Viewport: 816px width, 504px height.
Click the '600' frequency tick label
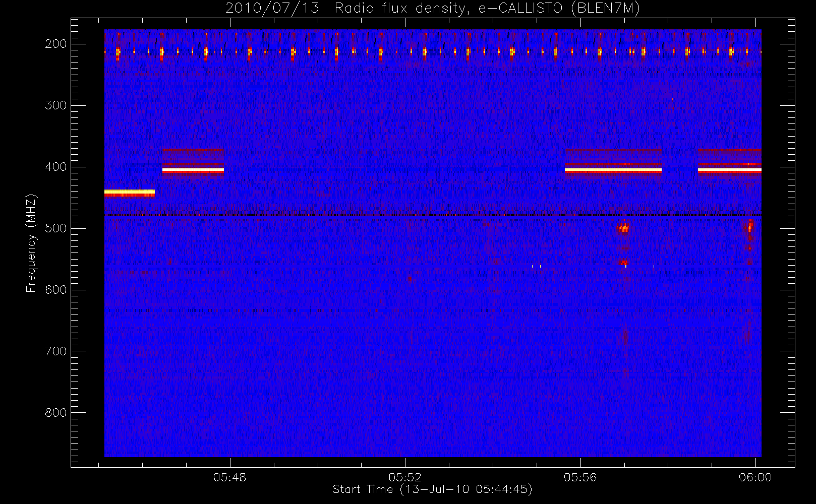pyautogui.click(x=56, y=290)
